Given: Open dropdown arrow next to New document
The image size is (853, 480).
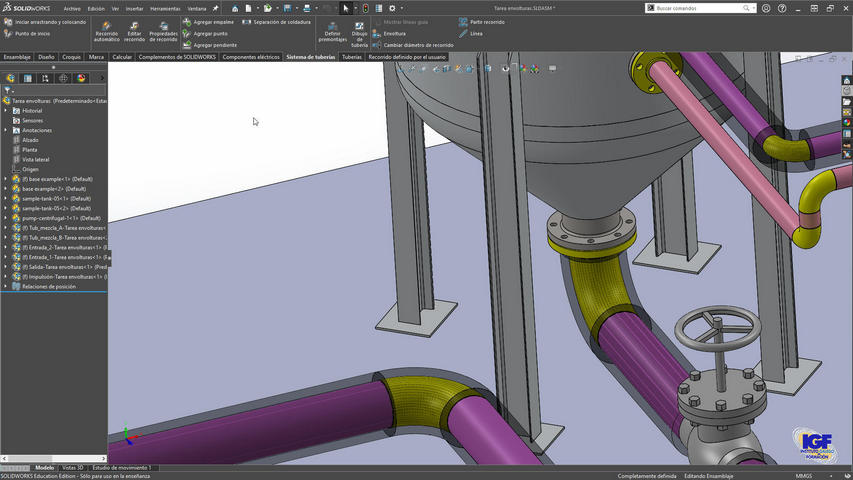Looking at the screenshot, I should pos(258,8).
